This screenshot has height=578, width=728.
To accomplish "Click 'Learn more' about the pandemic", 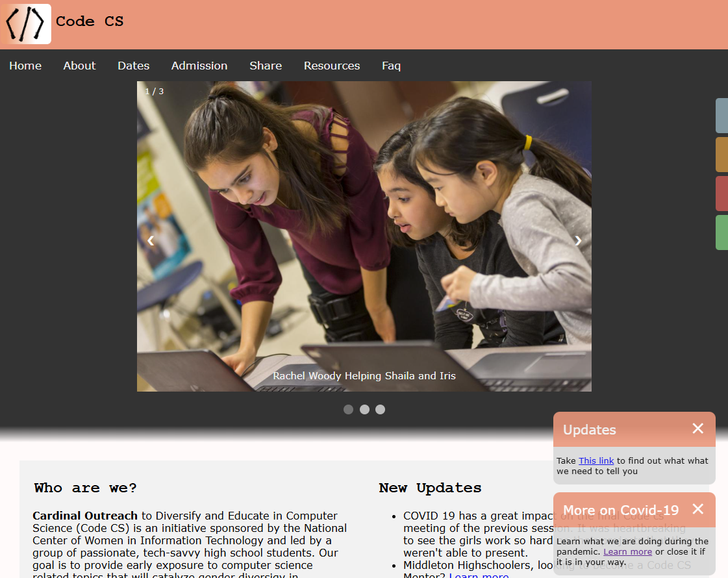I will [x=627, y=551].
